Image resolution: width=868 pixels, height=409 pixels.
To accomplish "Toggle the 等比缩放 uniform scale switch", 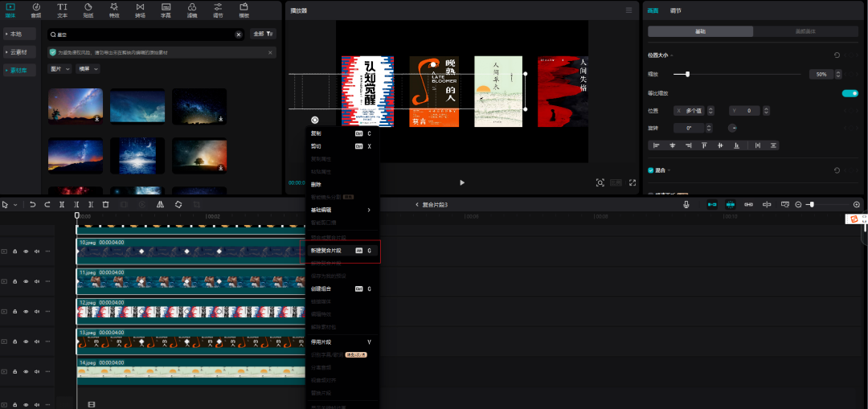I will (850, 93).
